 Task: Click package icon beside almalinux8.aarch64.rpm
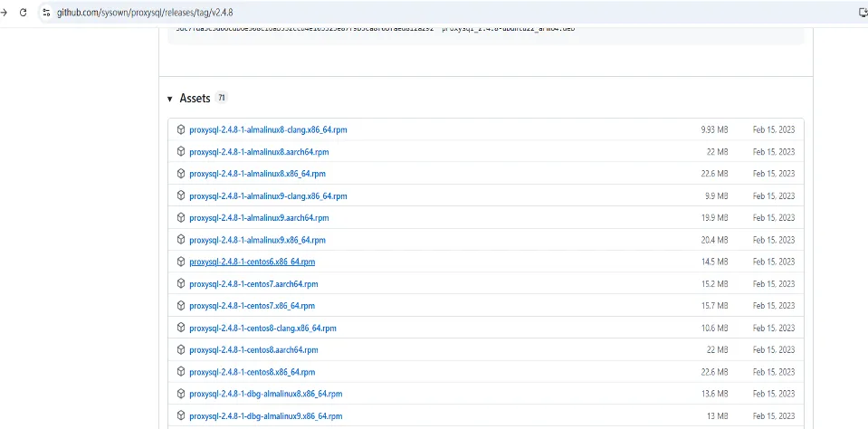pyautogui.click(x=180, y=152)
